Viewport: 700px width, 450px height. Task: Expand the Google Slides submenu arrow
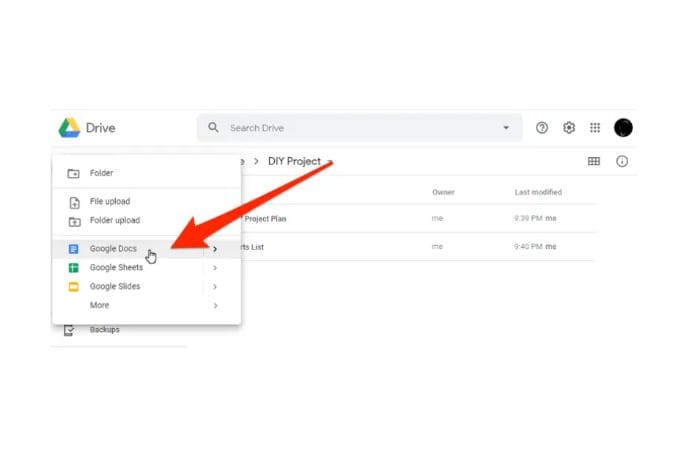[x=215, y=287]
